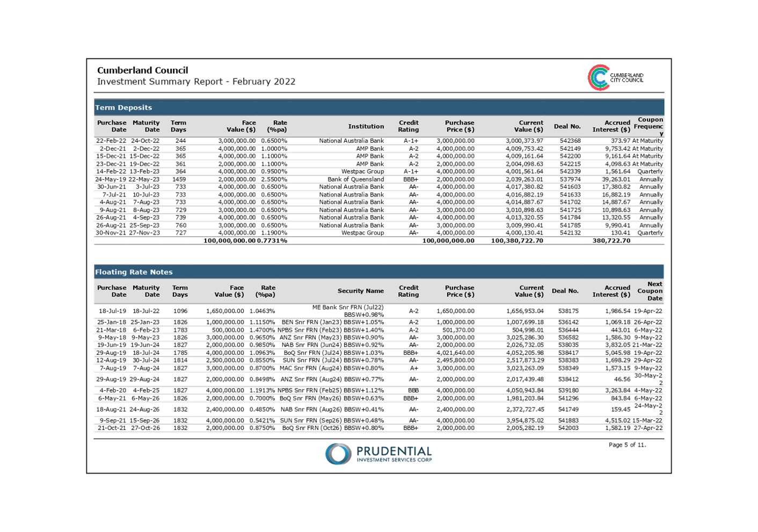The width and height of the screenshot is (758, 532).
Task: Click 'Bank of Queensland' institution cell
Action: [355, 179]
